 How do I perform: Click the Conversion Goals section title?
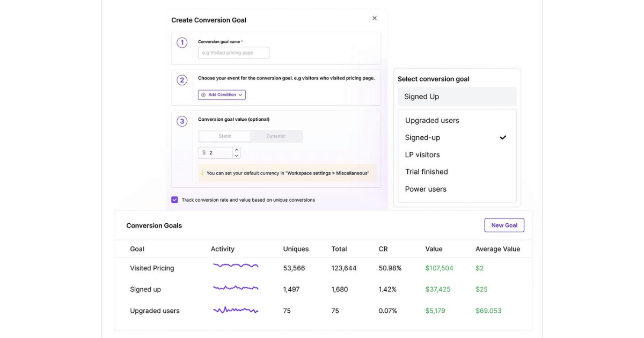[154, 226]
